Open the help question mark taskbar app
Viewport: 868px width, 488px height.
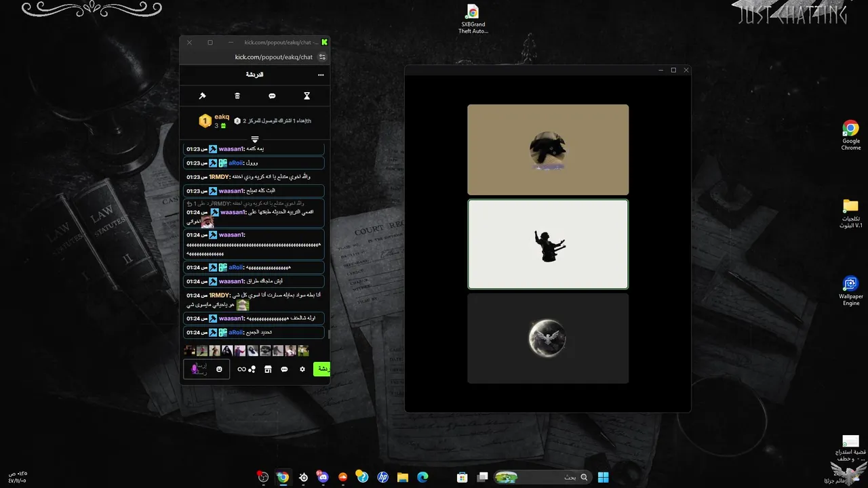363,477
